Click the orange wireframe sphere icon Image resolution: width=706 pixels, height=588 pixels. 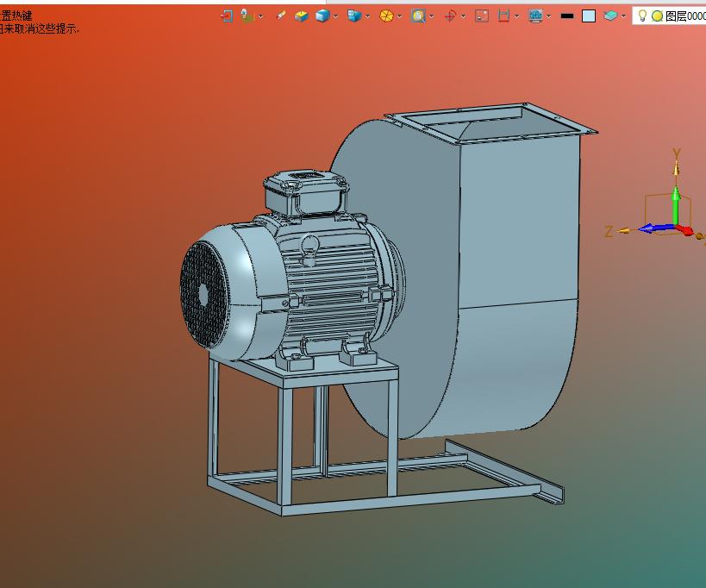[386, 16]
